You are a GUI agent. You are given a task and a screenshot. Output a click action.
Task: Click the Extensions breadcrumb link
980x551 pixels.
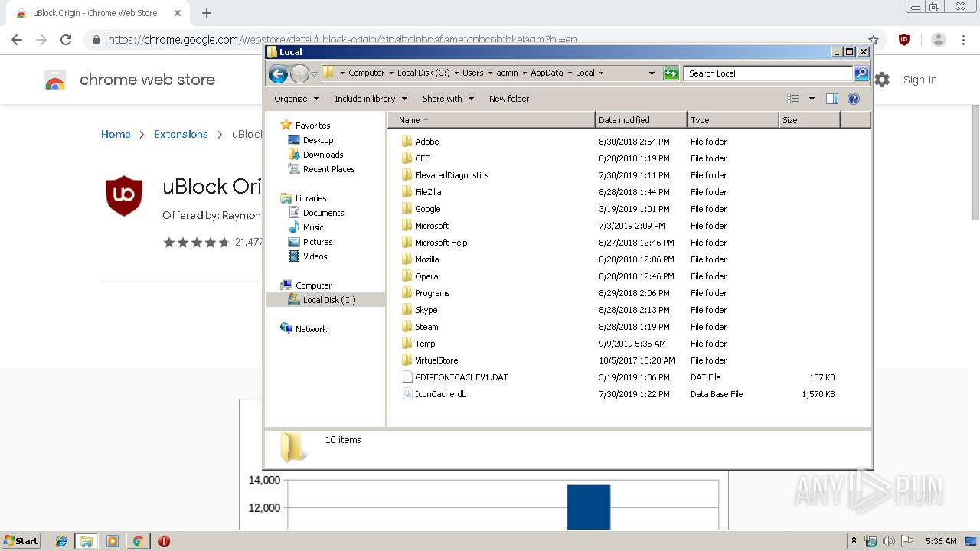181,134
